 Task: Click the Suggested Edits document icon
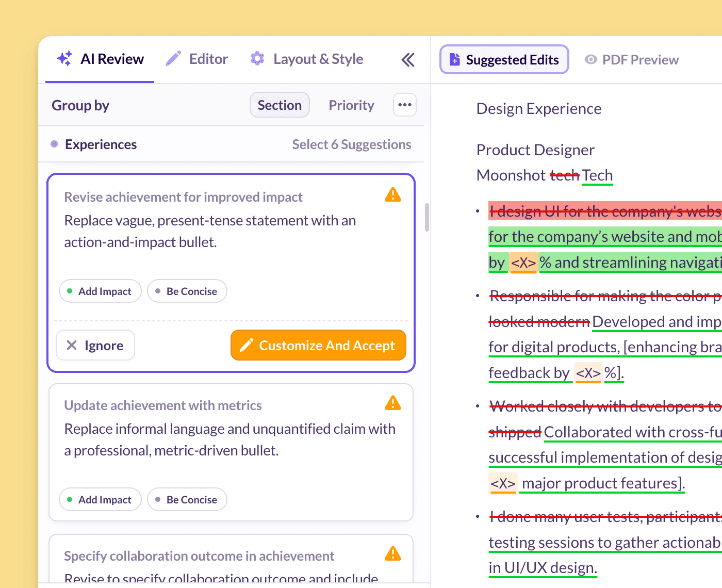tap(454, 59)
